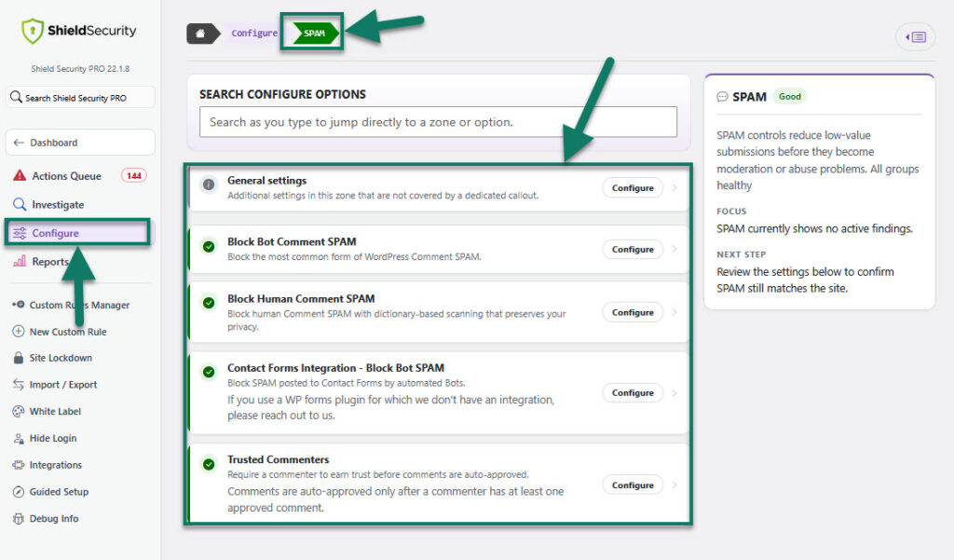
Task: Click the Hide Login user icon
Action: point(19,438)
